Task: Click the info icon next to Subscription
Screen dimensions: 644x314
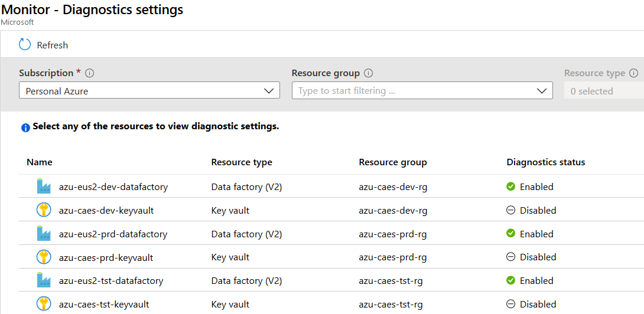Action: point(90,73)
